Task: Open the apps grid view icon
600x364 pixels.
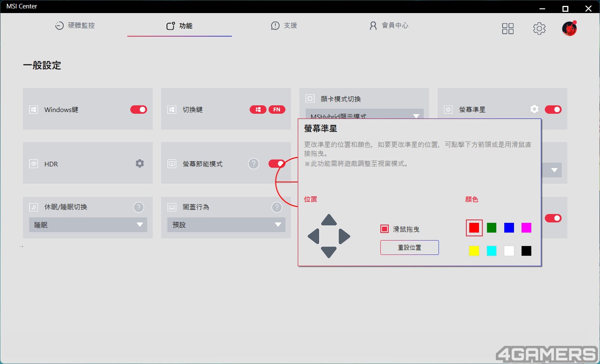Action: point(508,29)
